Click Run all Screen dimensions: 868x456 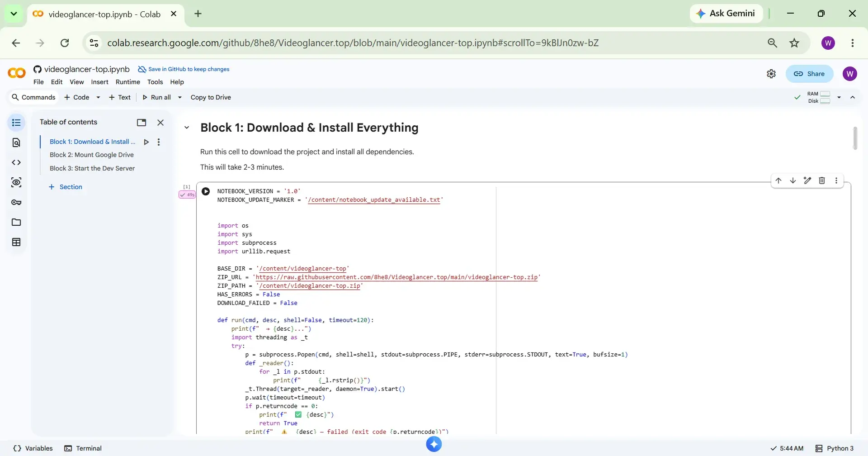click(x=156, y=97)
